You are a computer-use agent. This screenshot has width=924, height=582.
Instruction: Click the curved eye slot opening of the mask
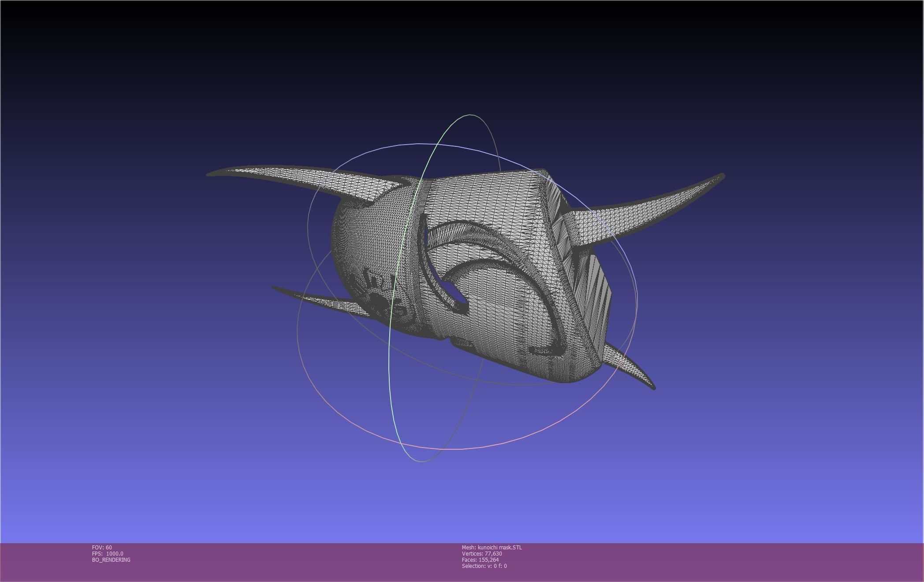tap(452, 290)
